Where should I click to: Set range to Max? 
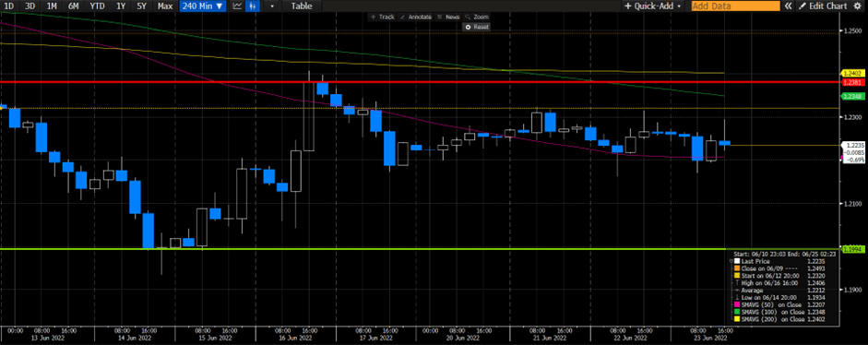click(x=164, y=6)
